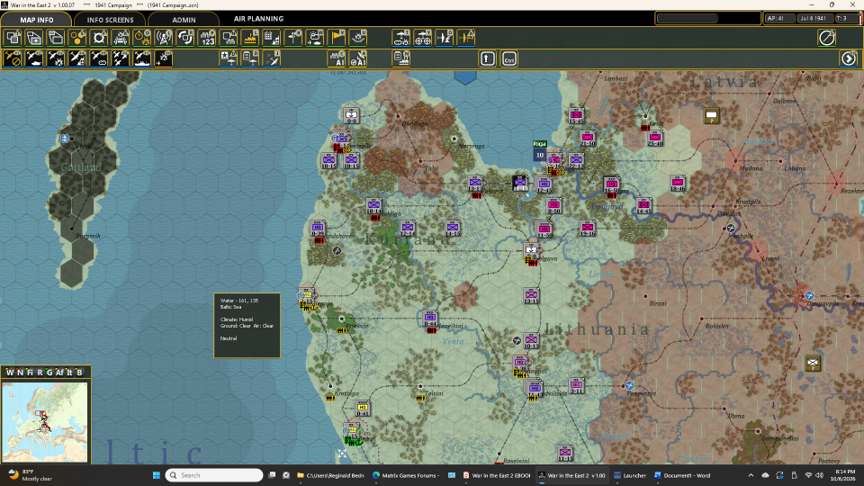Click the supply airdrop parachute list icon

[x=250, y=58]
